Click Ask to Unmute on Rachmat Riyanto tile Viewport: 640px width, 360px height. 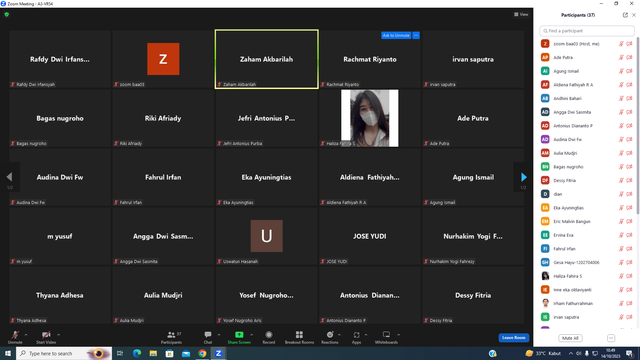click(x=396, y=36)
